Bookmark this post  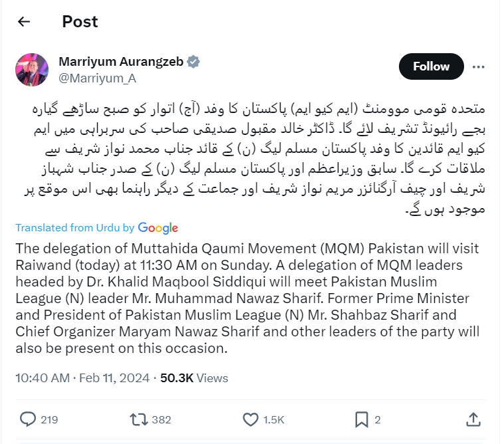362,419
